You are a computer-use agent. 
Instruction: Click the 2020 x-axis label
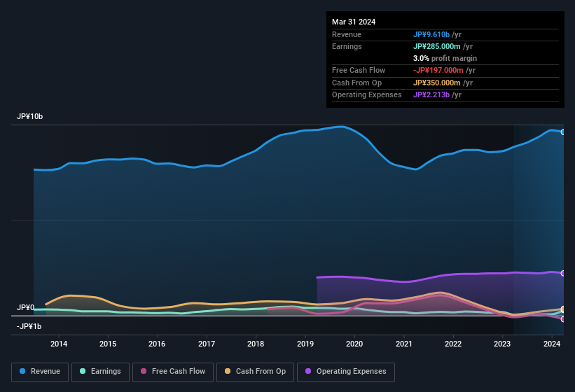click(x=354, y=344)
